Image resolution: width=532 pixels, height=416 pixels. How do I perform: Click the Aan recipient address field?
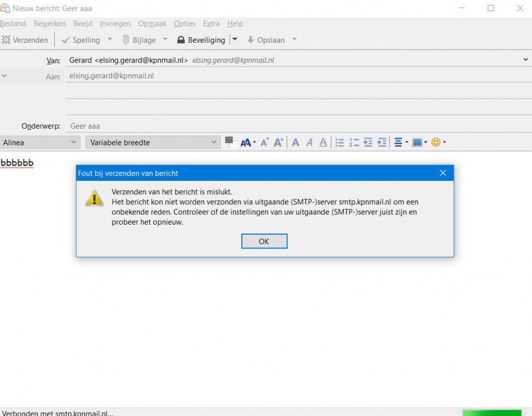(x=298, y=76)
